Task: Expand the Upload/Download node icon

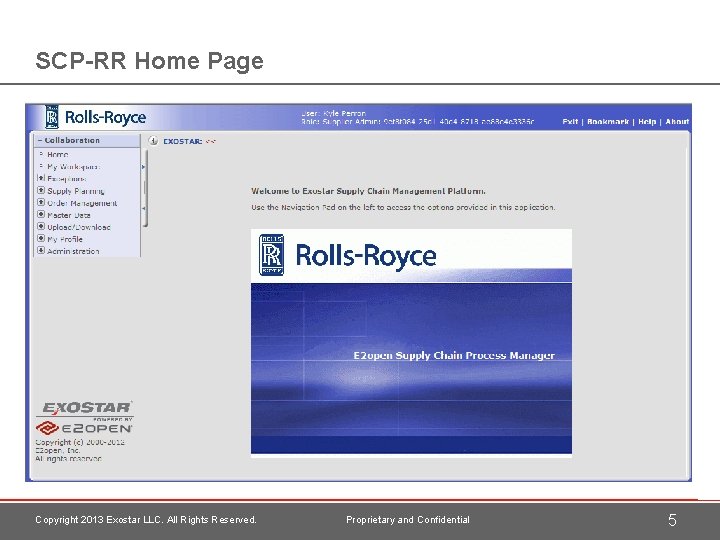Action: point(41,226)
